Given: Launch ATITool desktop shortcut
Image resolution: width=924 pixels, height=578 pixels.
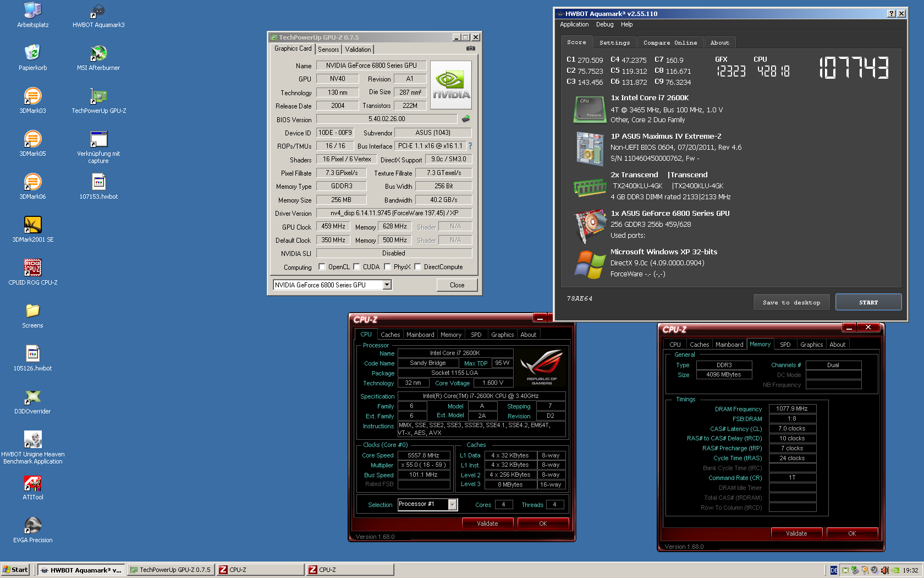Looking at the screenshot, I should coord(33,487).
